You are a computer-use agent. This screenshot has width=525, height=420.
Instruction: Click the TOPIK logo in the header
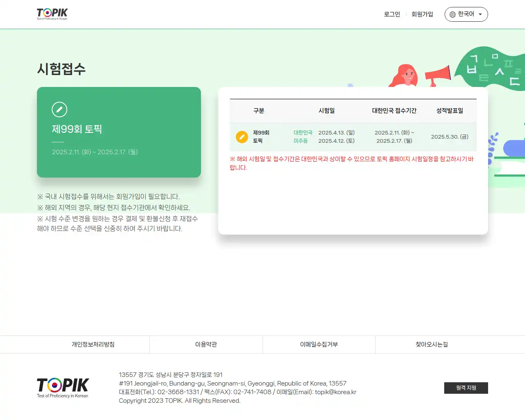tap(51, 13)
